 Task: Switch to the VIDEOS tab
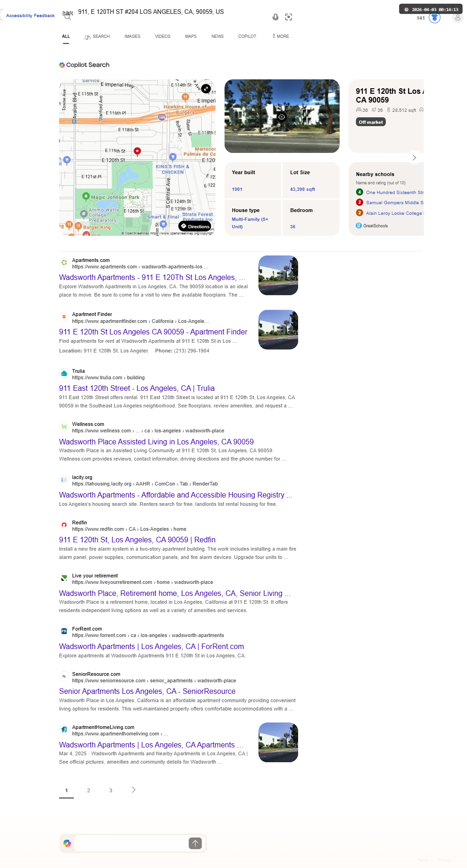pyautogui.click(x=162, y=36)
